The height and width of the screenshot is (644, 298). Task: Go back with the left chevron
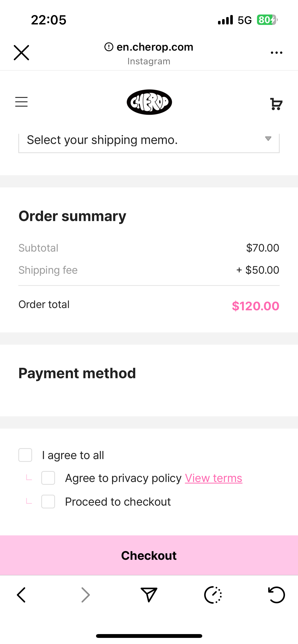[21, 595]
